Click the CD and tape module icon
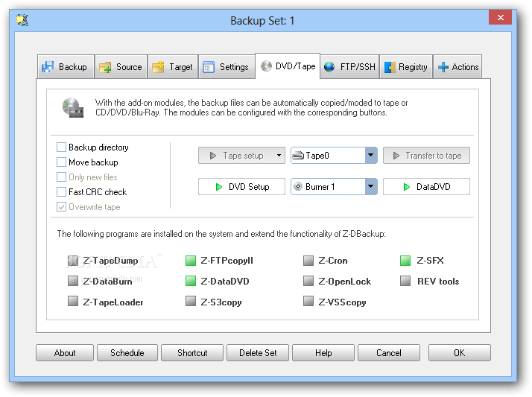This screenshot has height=397, width=532. point(73,108)
